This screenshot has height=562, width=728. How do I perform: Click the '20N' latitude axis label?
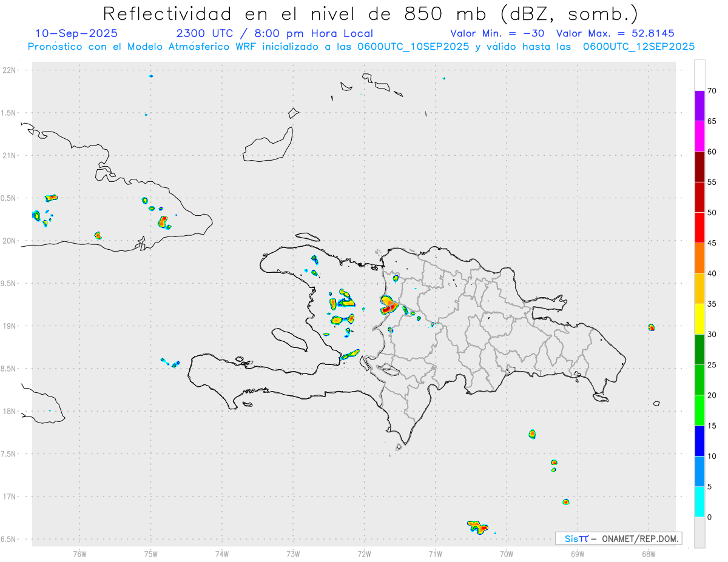point(10,241)
